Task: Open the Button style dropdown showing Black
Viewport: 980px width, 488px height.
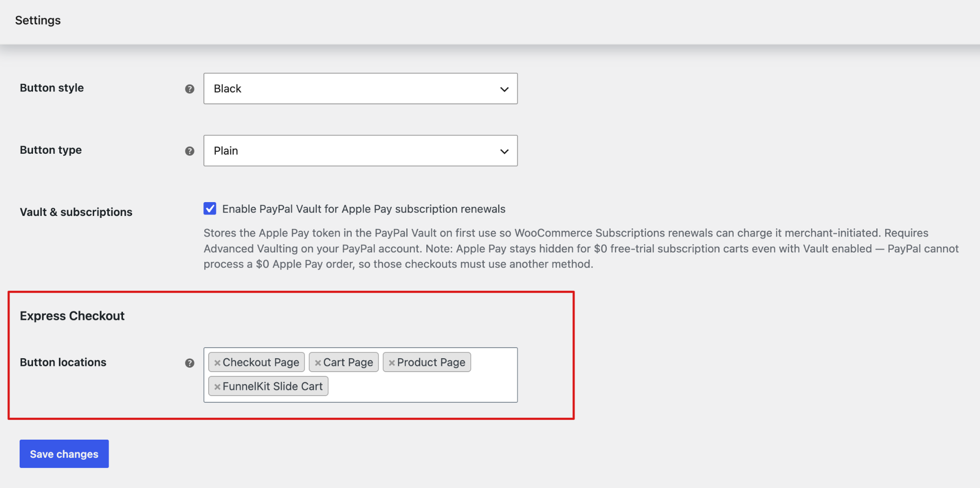Action: point(360,89)
